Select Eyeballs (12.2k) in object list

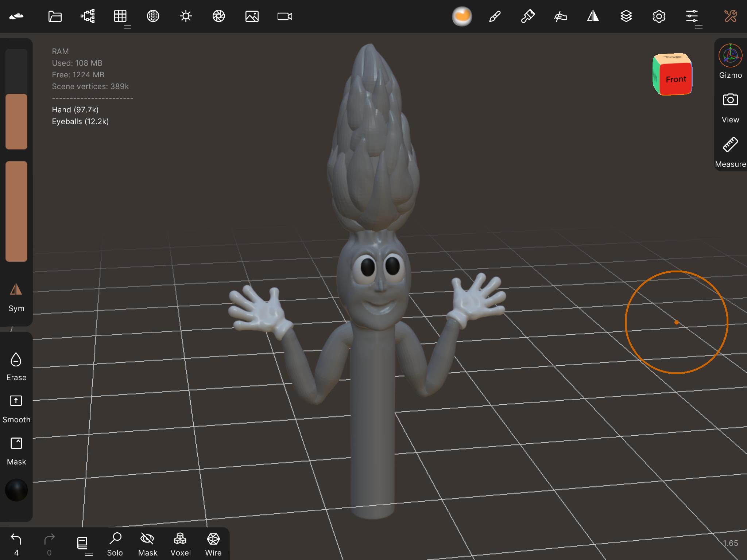(80, 121)
